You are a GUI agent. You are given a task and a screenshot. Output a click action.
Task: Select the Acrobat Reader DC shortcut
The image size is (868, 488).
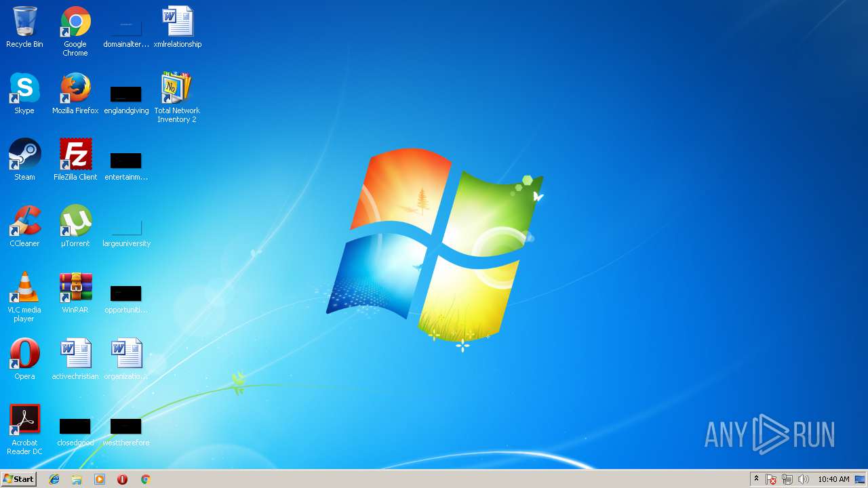(24, 430)
